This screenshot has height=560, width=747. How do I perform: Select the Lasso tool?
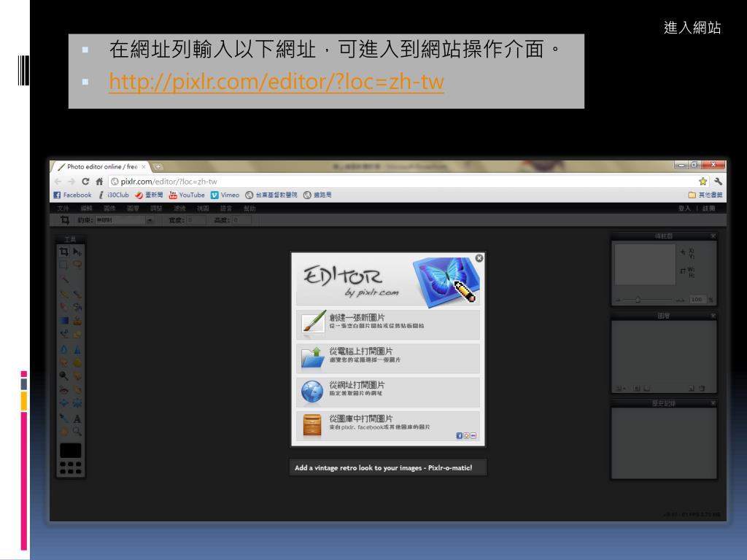click(77, 264)
